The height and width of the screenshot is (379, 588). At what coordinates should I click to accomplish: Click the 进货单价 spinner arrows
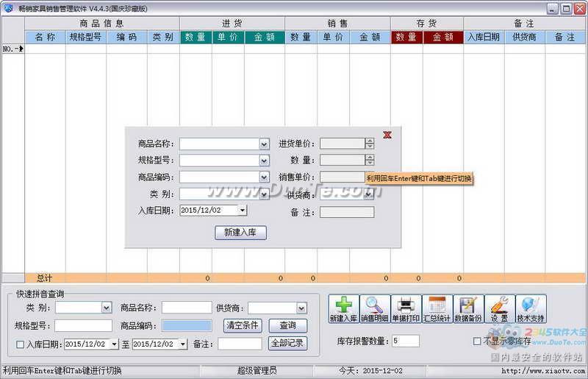[370, 143]
